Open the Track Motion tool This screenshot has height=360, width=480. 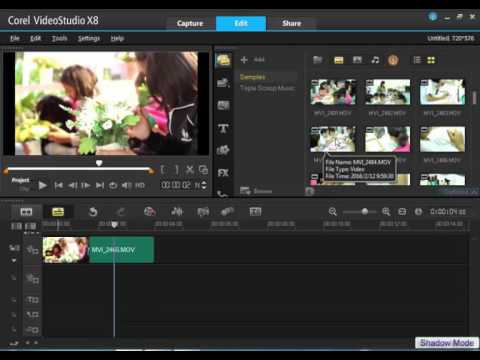227,212
